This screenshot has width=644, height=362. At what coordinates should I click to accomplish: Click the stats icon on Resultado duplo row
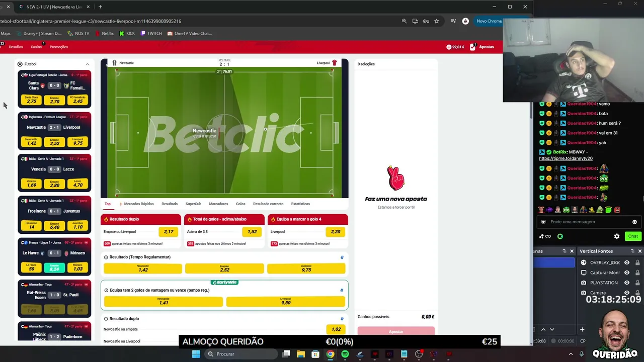click(342, 319)
